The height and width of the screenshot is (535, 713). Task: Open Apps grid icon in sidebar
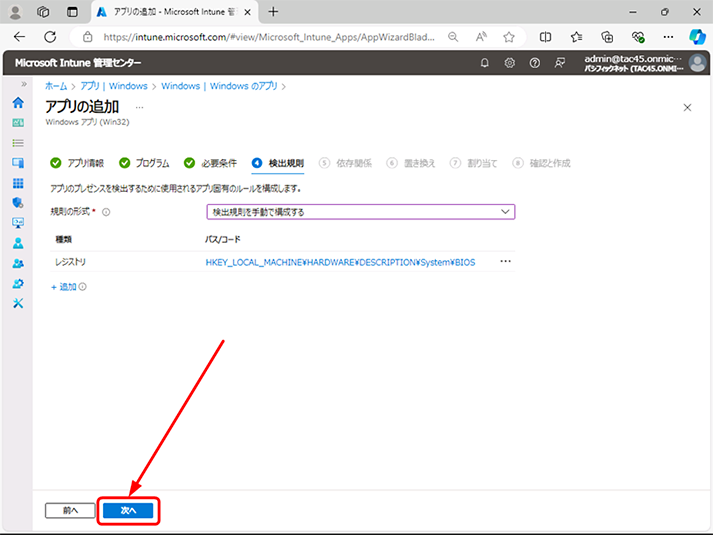click(x=18, y=183)
